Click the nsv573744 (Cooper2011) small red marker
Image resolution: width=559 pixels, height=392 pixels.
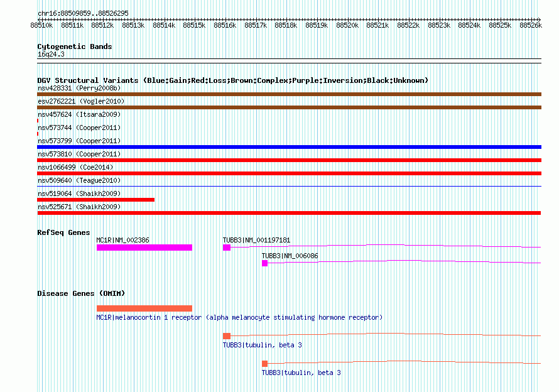tap(38, 134)
